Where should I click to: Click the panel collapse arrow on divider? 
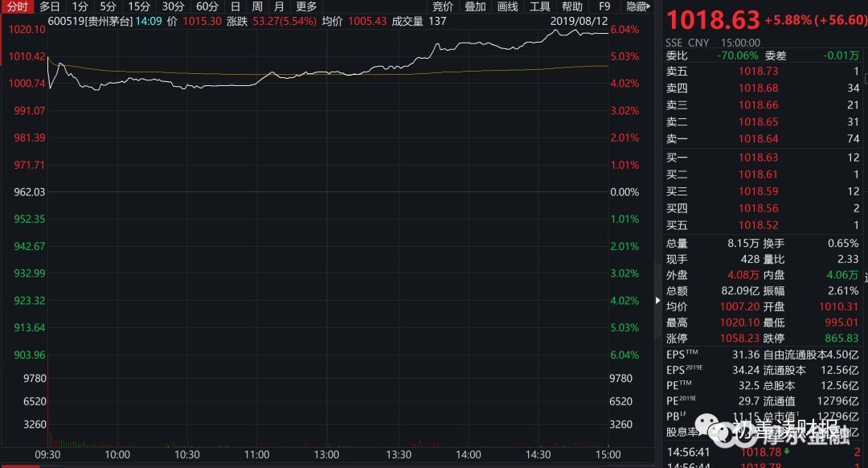[x=657, y=300]
